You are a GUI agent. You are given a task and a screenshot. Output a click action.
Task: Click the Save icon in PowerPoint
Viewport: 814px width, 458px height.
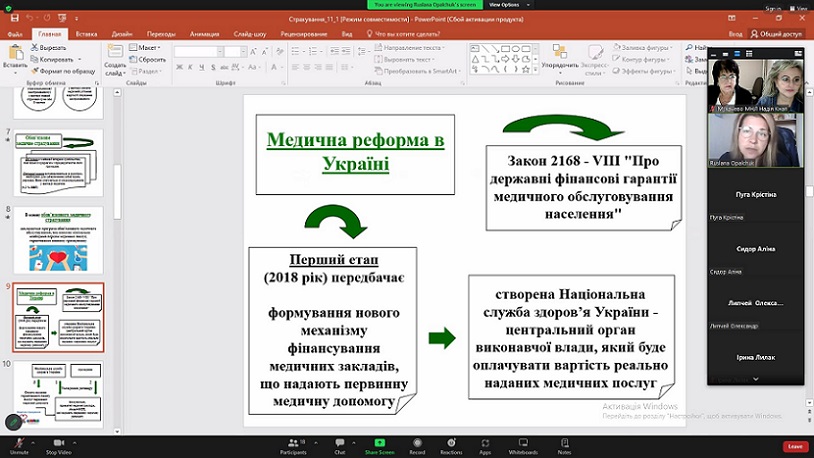point(15,18)
